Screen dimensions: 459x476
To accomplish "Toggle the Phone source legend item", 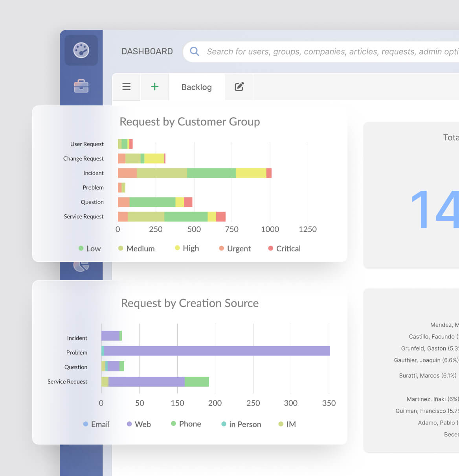I will (x=186, y=424).
